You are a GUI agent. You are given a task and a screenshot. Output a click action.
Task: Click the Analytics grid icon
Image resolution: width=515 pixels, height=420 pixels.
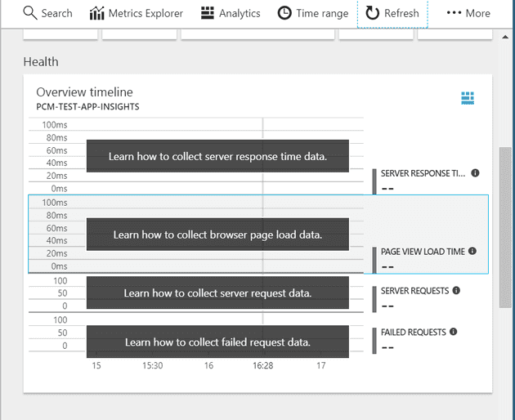coord(208,13)
